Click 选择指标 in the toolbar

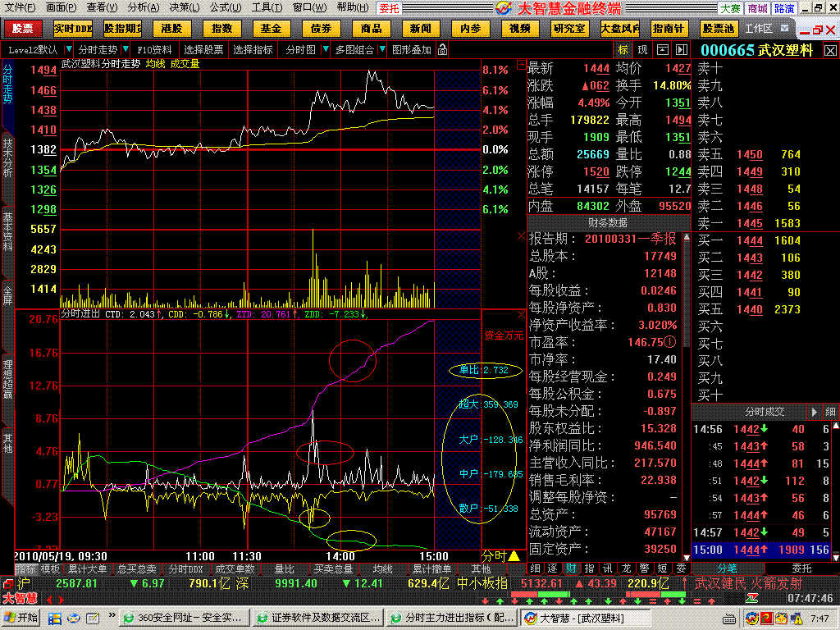[x=253, y=50]
